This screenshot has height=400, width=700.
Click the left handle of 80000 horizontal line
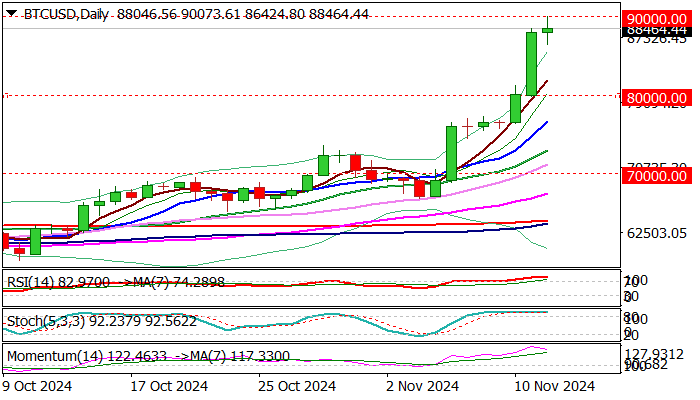[6, 96]
